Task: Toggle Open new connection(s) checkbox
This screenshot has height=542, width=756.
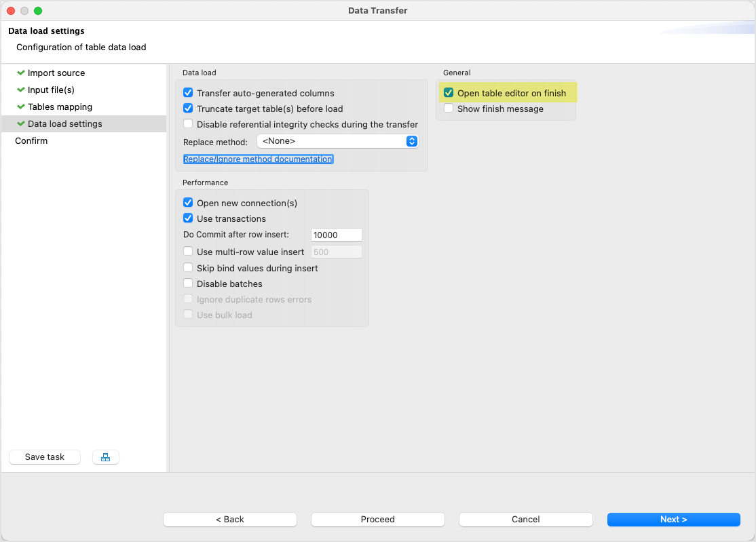Action: (x=188, y=202)
